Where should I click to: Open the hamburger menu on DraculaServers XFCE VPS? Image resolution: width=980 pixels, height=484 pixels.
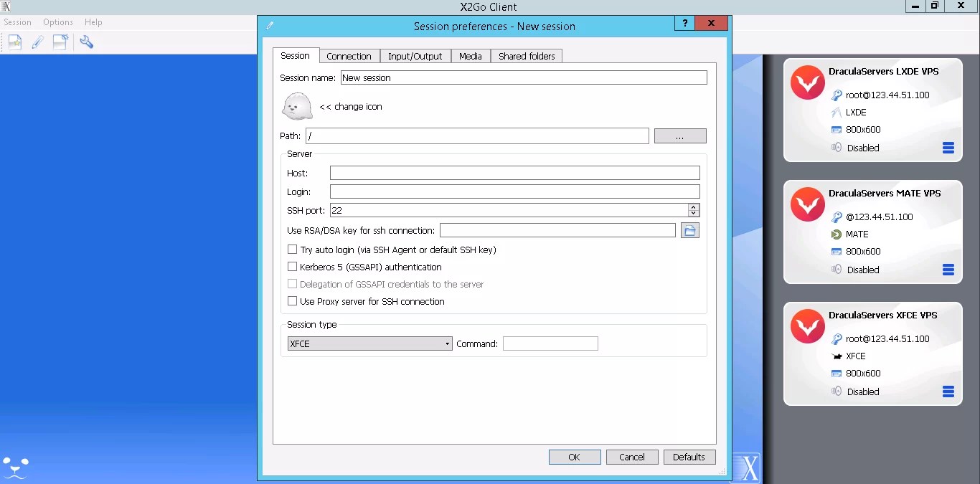point(948,392)
